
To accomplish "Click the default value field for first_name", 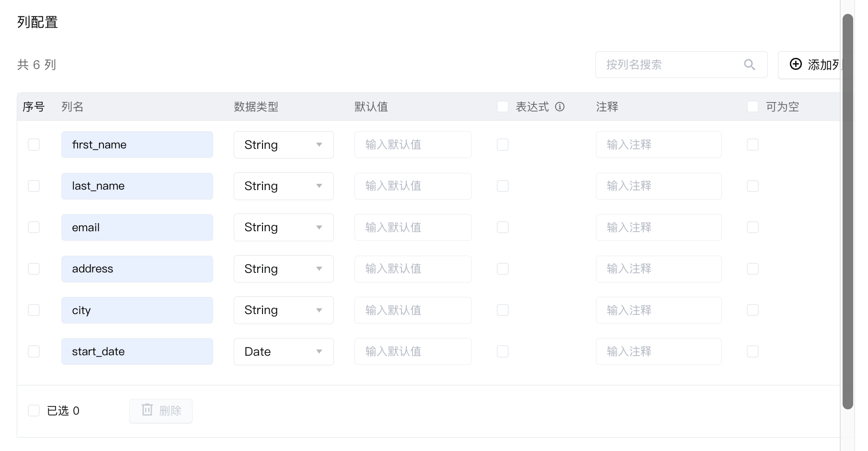I will (x=413, y=145).
